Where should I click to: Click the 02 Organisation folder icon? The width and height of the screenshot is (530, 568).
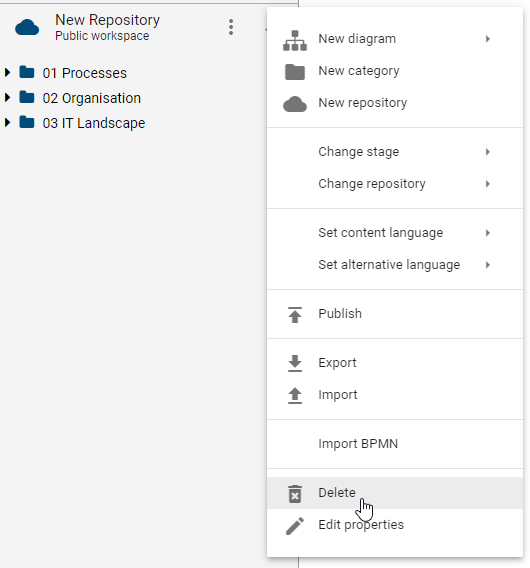[27, 97]
